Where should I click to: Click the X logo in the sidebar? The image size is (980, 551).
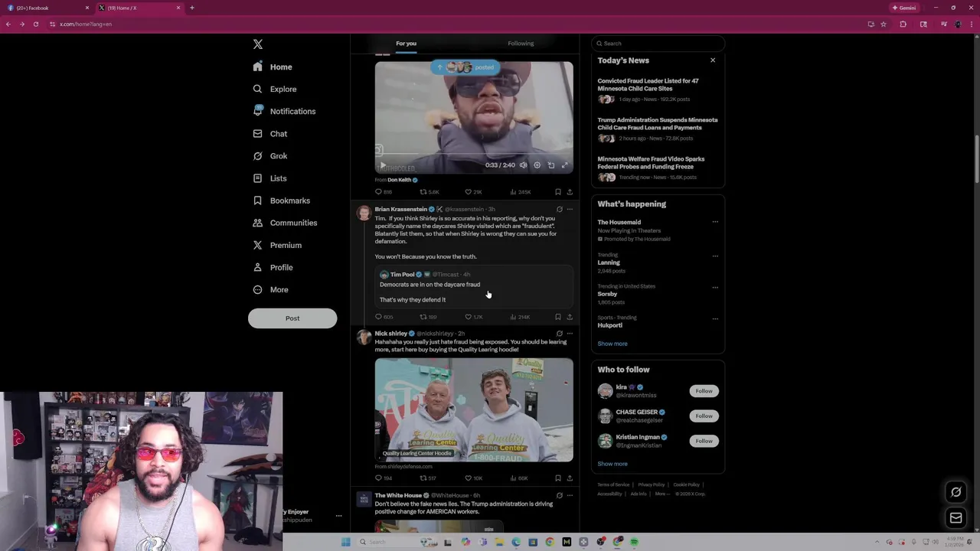[x=258, y=44]
